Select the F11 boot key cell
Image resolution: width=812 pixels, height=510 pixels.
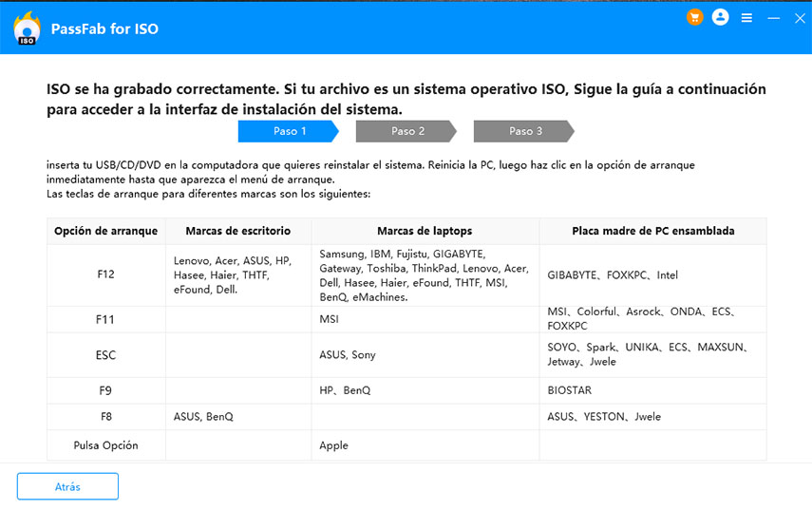(x=106, y=319)
